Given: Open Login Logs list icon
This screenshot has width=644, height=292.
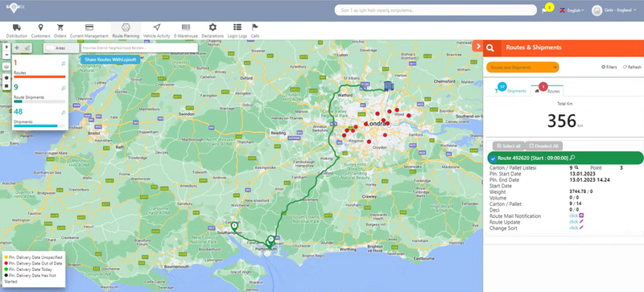Looking at the screenshot, I should click(237, 27).
